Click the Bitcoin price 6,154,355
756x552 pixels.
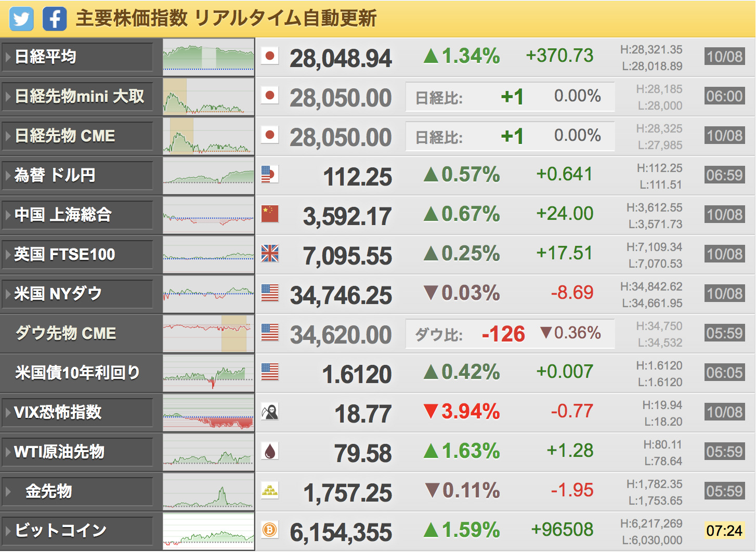(x=341, y=532)
